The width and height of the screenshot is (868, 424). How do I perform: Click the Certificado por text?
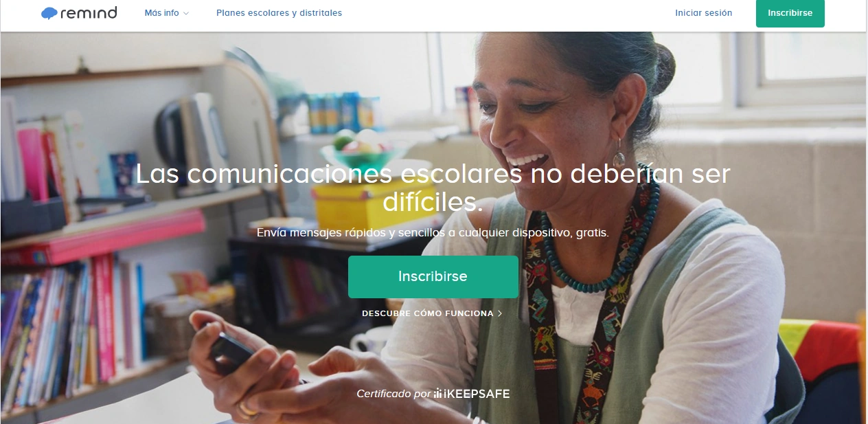point(393,394)
